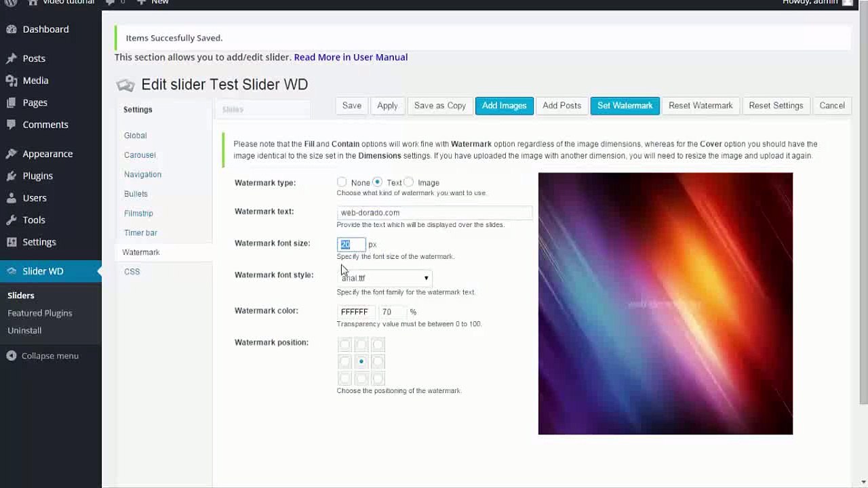Open the Timer bar settings section
Image resolution: width=868 pixels, height=488 pixels.
[140, 232]
